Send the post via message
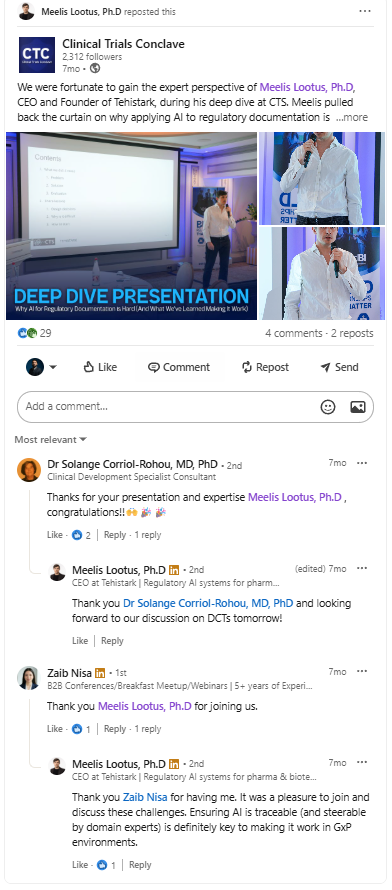The height and width of the screenshot is (890, 392). coord(340,367)
